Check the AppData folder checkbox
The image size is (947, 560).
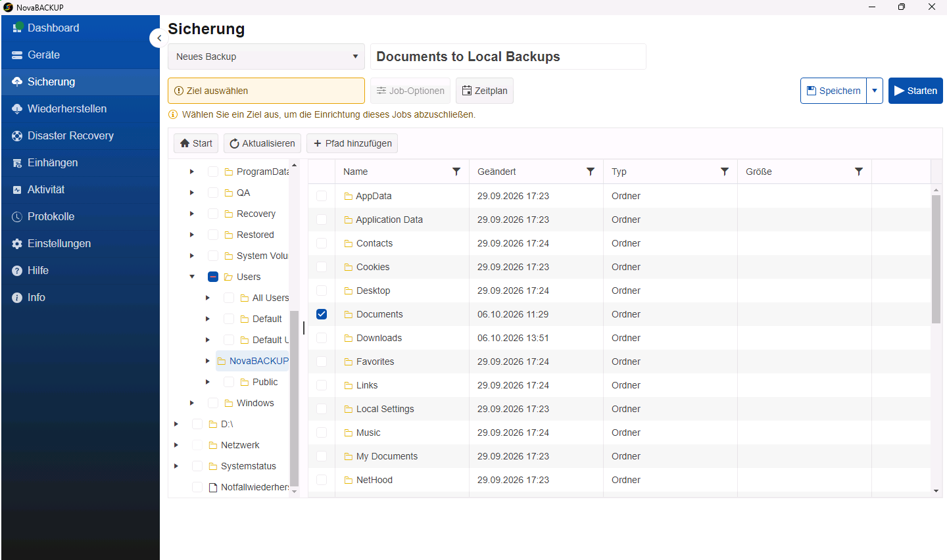click(322, 196)
